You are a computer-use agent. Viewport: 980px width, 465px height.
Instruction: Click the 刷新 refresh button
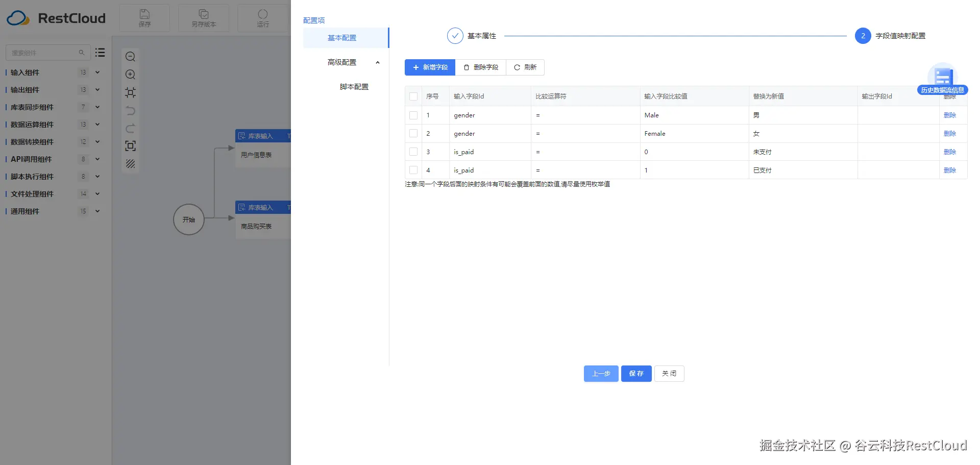click(525, 67)
